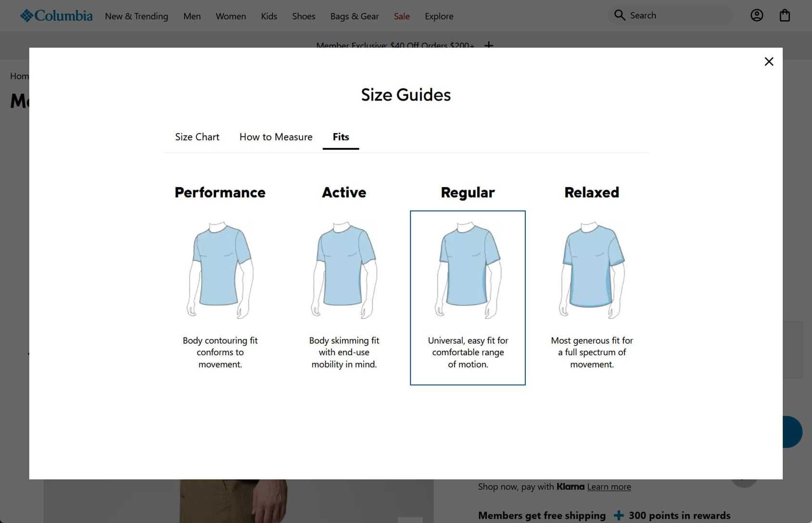
Task: Click 'Body contouring fit conforms to movement' text
Action: 220,352
